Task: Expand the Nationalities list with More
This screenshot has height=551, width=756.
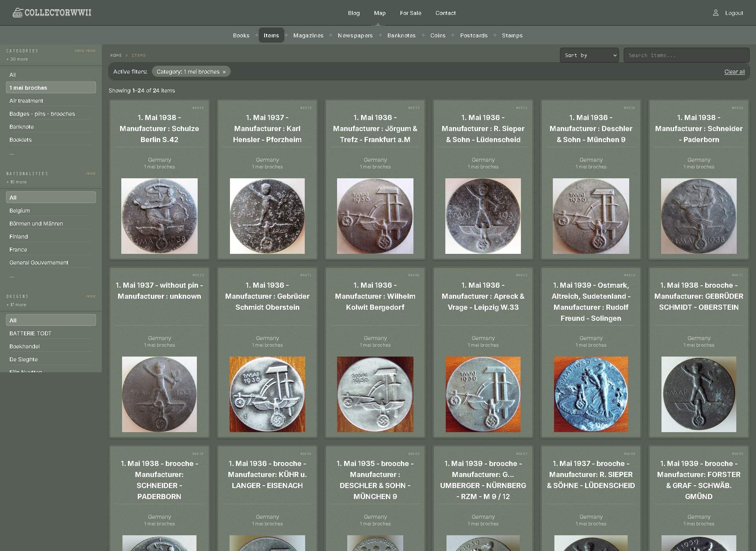Action: click(x=91, y=174)
